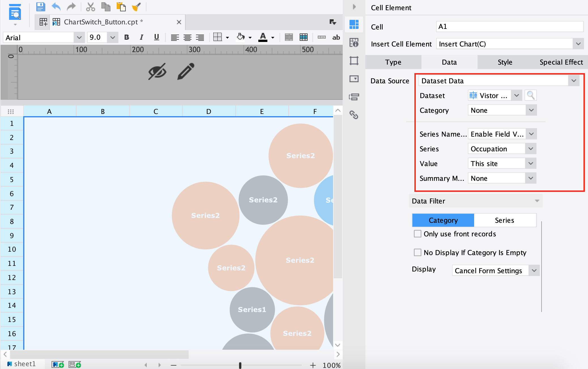Image resolution: width=588 pixels, height=369 pixels.
Task: Click the dataset preview magnifier icon
Action: point(531,96)
